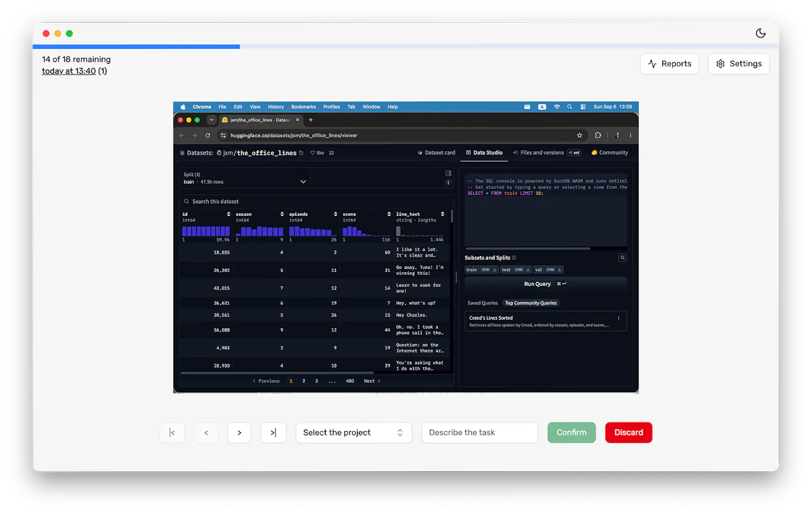Screen dimensions: 812x515
Task: Close the jxm/the_office_lines browser tab
Action: (297, 120)
